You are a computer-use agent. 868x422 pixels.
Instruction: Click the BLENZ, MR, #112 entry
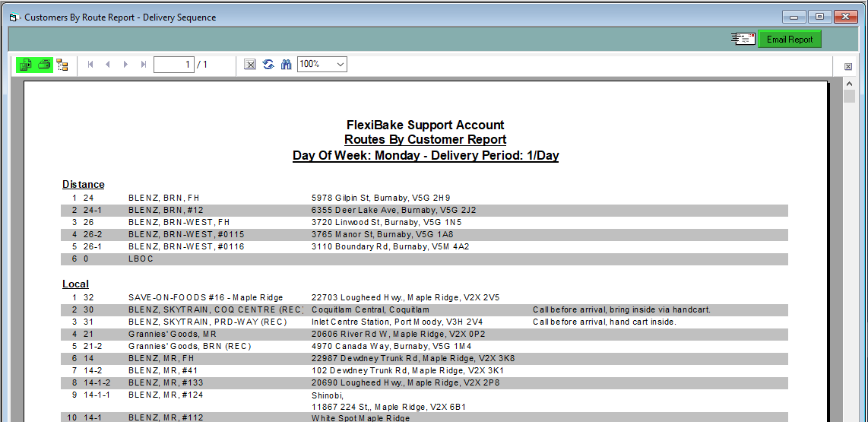[166, 418]
